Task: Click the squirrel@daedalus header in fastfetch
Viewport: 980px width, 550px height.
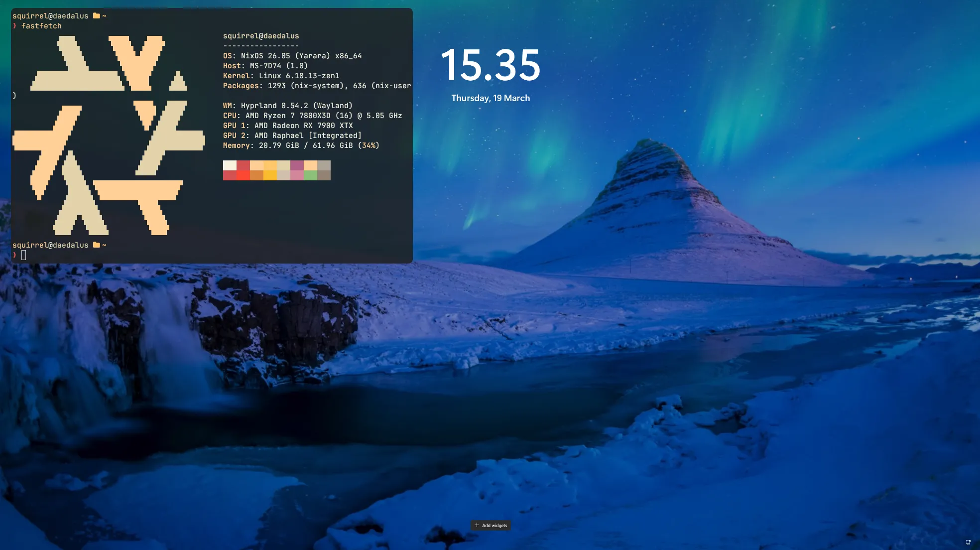Action: (261, 36)
